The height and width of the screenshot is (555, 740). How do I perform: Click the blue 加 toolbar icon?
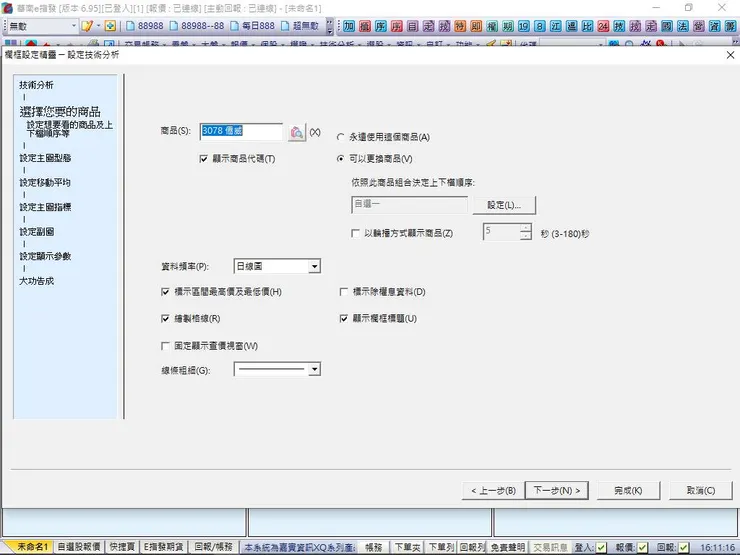349,26
